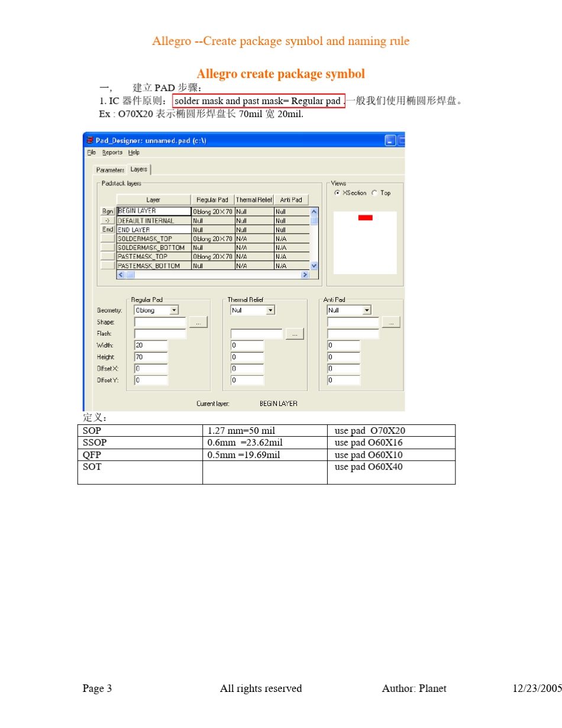
Task: Select the Top view radio button
Action: [x=374, y=193]
